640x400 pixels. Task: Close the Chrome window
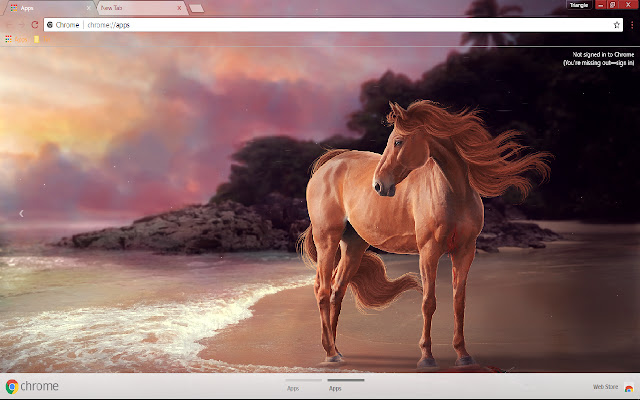tap(628, 5)
